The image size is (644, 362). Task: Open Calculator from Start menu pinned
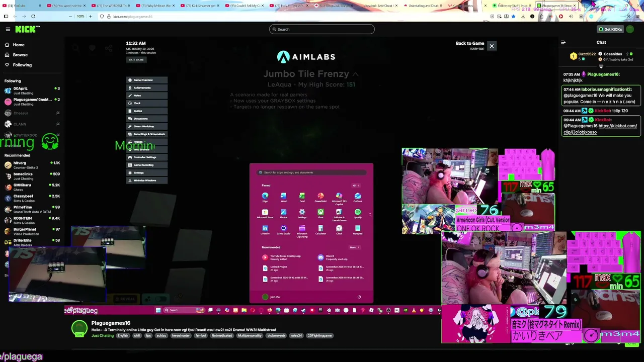pos(320,230)
